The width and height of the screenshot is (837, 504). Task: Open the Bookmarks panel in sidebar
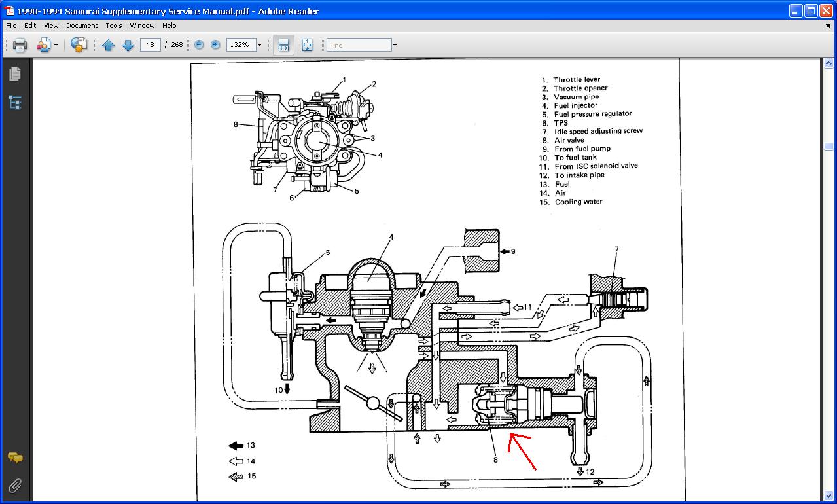point(14,102)
